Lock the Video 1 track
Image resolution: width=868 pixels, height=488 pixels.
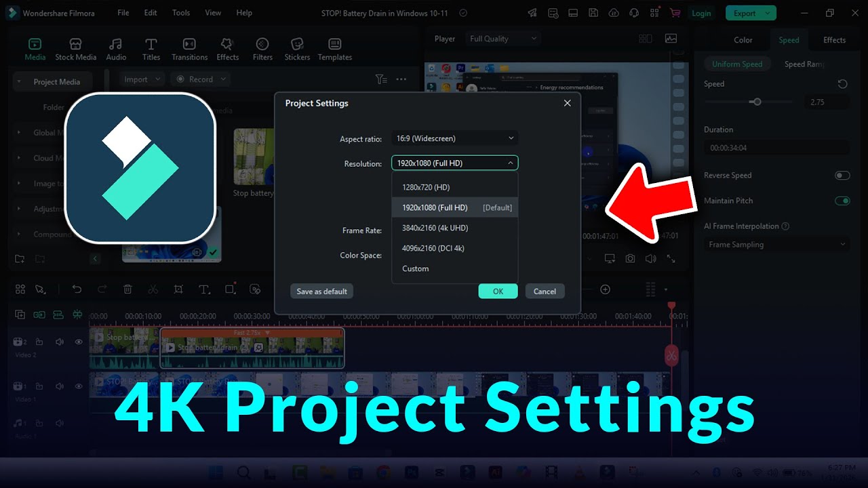tap(39, 386)
